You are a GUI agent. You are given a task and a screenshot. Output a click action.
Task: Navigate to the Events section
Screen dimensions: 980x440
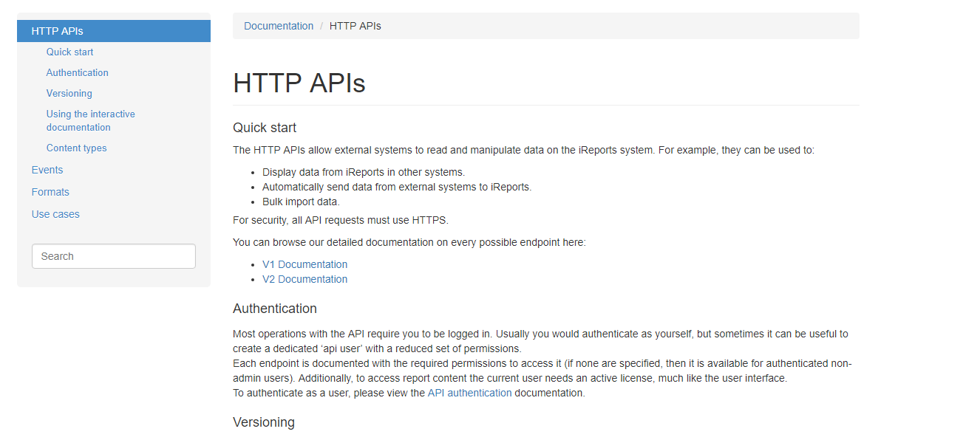point(47,170)
